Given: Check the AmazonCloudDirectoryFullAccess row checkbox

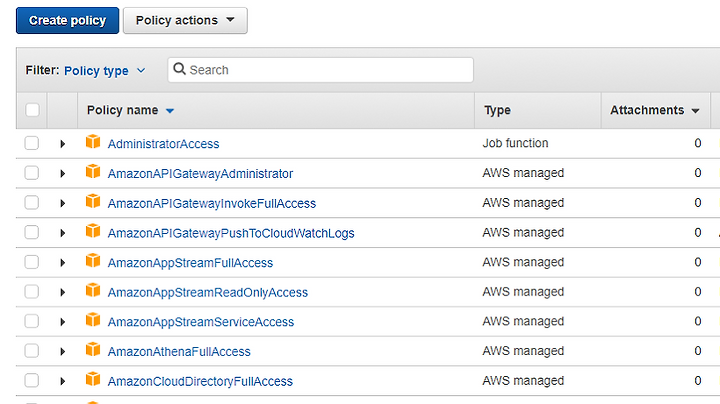Looking at the screenshot, I should pyautogui.click(x=32, y=381).
